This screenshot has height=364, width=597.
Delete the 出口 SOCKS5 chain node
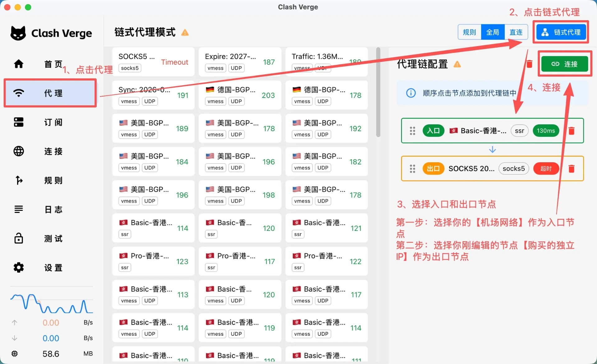[571, 169]
